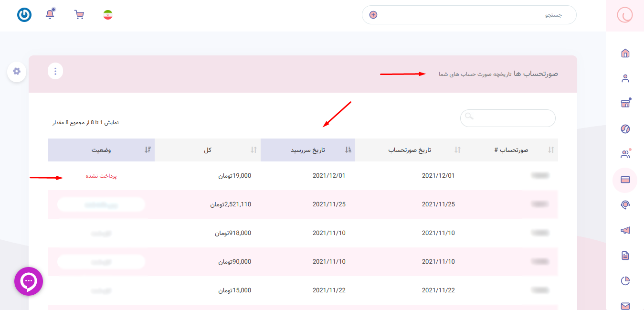Open the shopping cart
644x310 pixels.
pyautogui.click(x=79, y=15)
